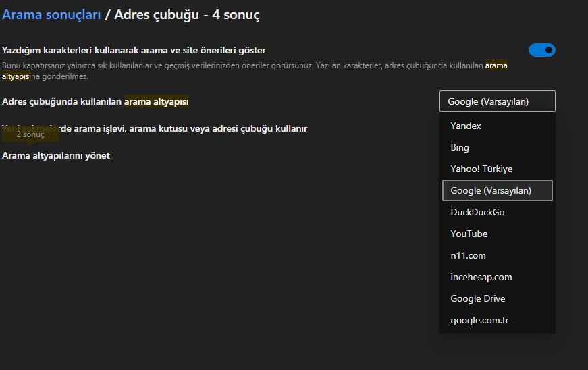
Task: Open Arama altyapılarını yönet settings
Action: coord(56,155)
